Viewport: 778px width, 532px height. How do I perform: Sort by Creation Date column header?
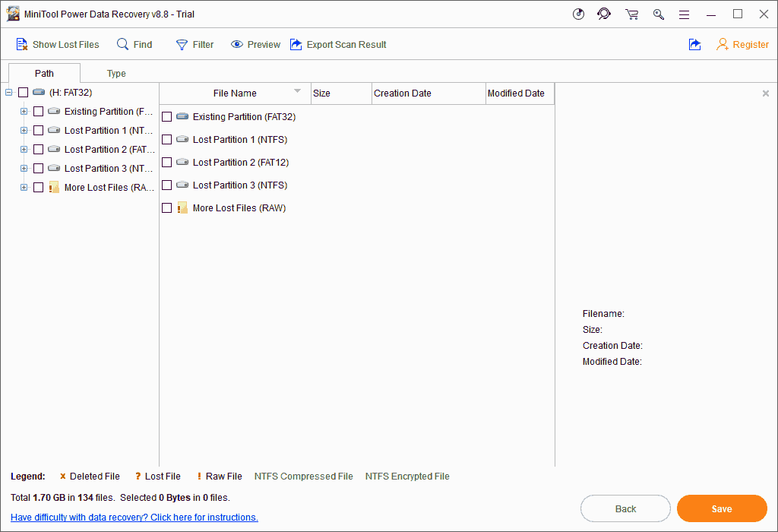point(429,93)
